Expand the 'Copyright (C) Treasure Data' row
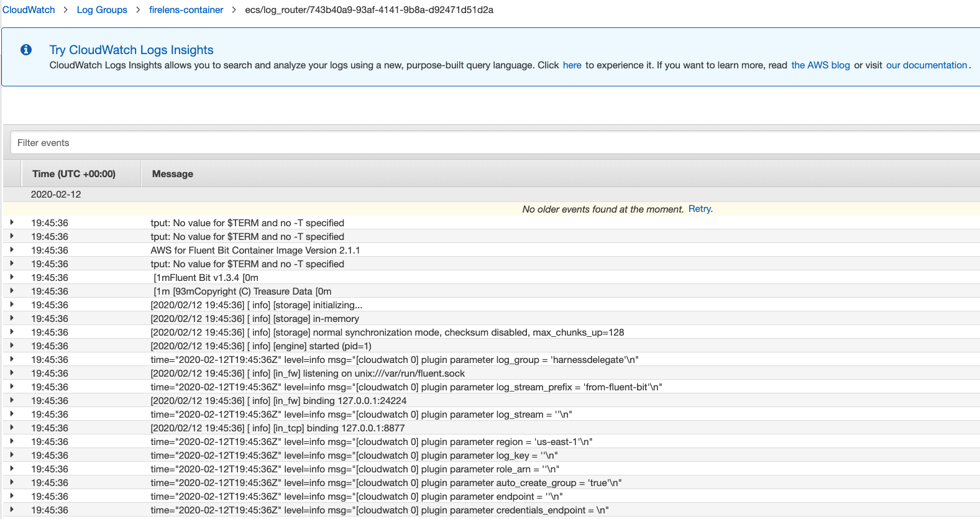This screenshot has width=980, height=519. click(x=11, y=291)
